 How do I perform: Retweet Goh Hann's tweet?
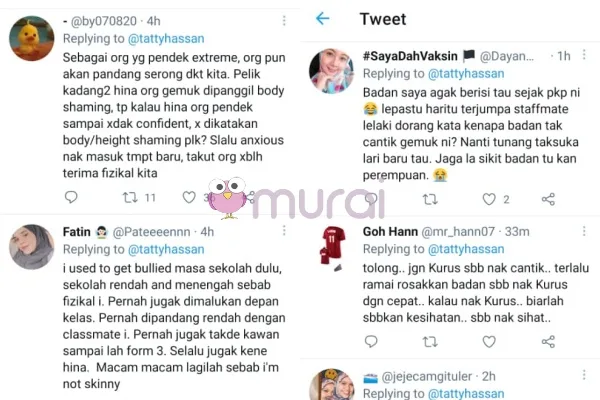click(x=430, y=342)
